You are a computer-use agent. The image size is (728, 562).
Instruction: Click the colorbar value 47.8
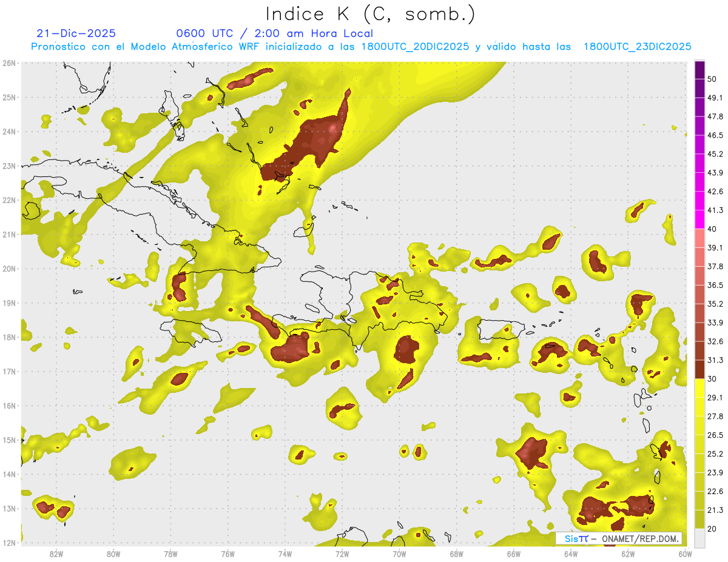(x=715, y=116)
